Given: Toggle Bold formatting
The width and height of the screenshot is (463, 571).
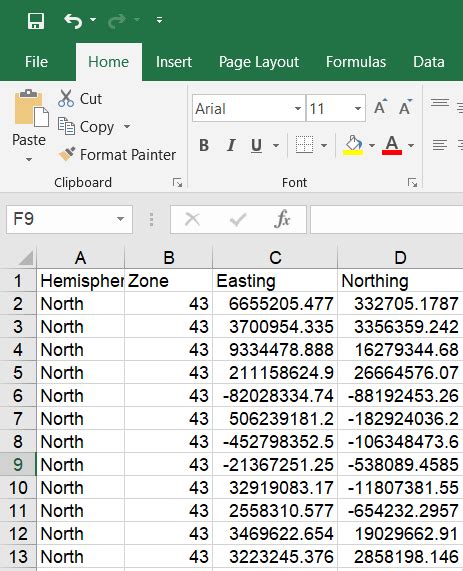Looking at the screenshot, I should click(204, 145).
